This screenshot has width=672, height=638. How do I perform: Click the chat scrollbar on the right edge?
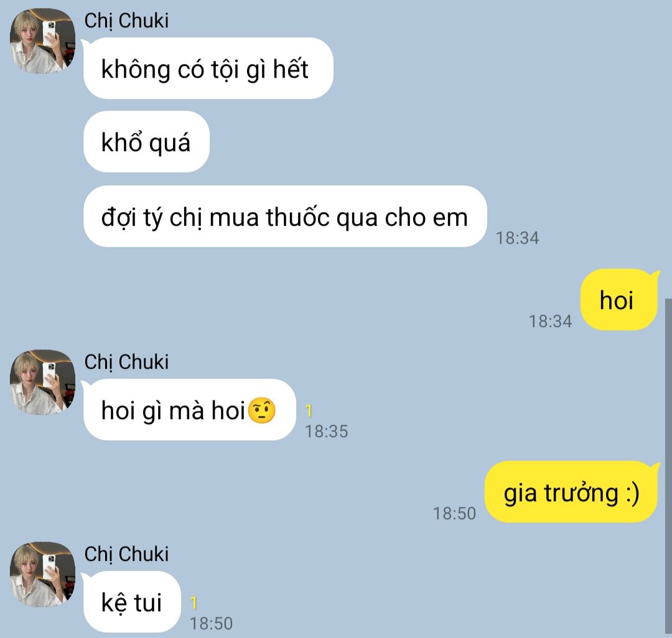[x=668, y=467]
